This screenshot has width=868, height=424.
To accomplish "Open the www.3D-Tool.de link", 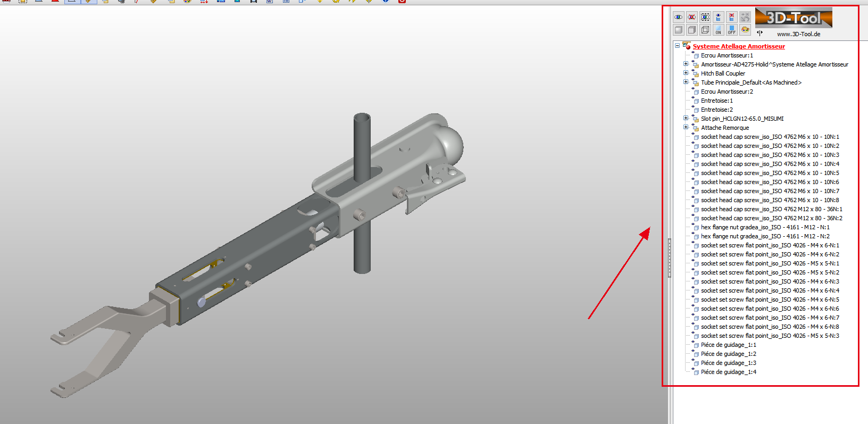I will [x=798, y=34].
